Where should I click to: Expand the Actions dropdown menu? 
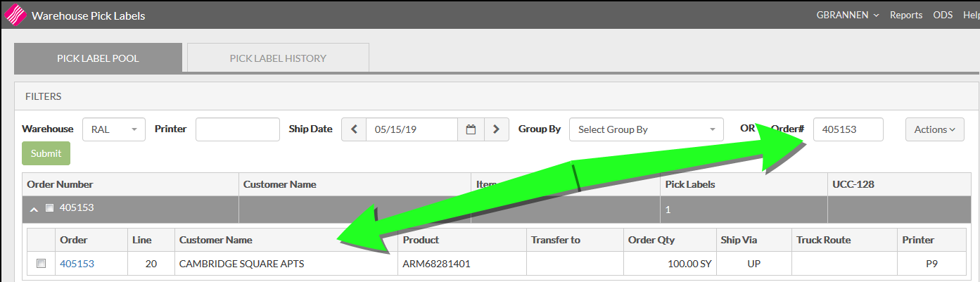[934, 129]
